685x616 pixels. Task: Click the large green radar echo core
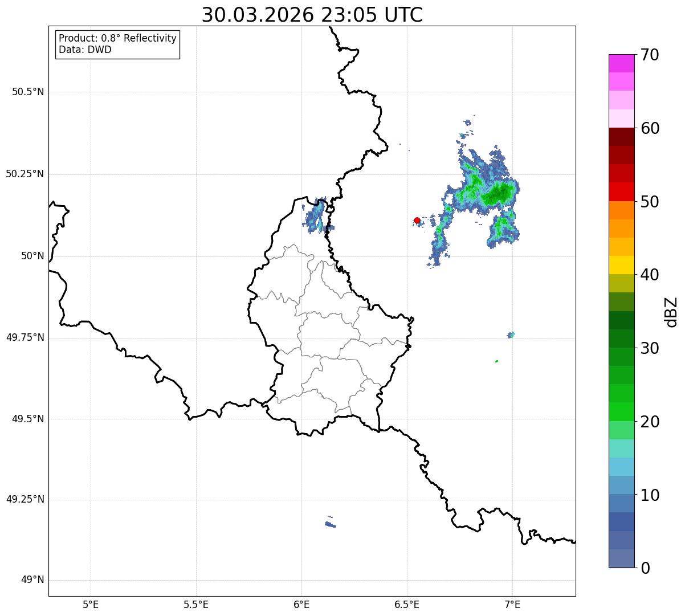498,194
